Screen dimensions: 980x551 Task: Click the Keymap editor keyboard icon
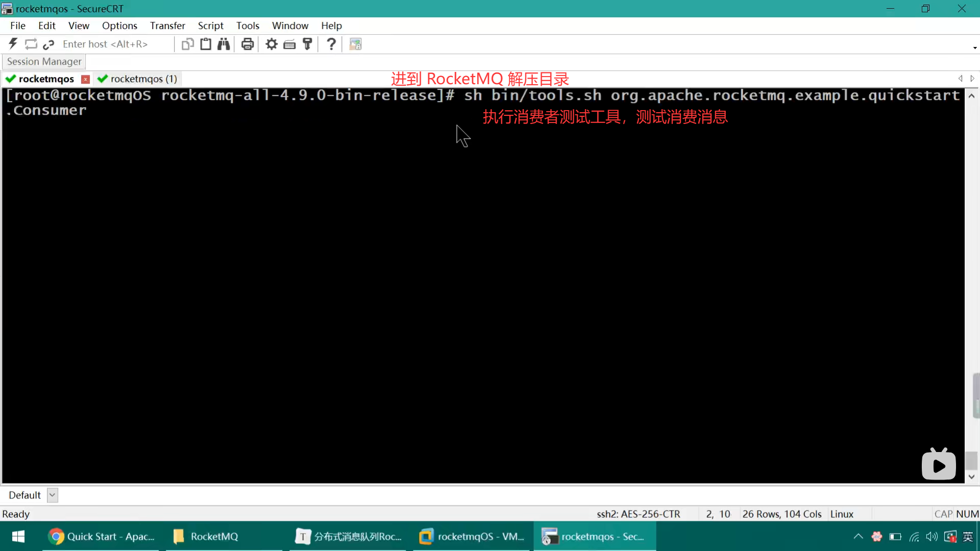pos(289,44)
